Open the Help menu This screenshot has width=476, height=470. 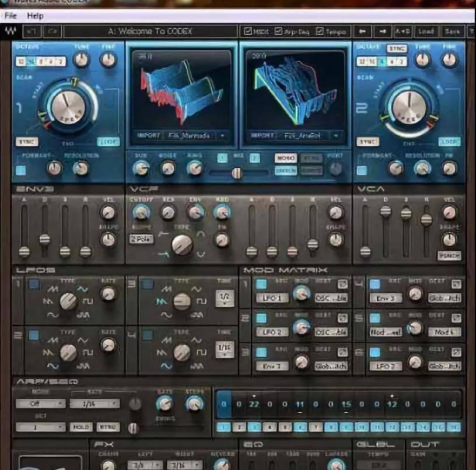click(x=35, y=16)
